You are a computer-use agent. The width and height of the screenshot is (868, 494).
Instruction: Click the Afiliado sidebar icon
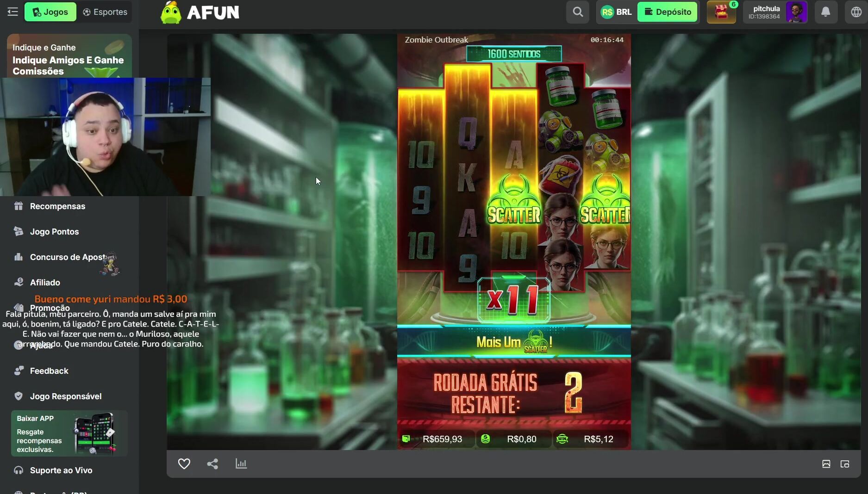[19, 282]
